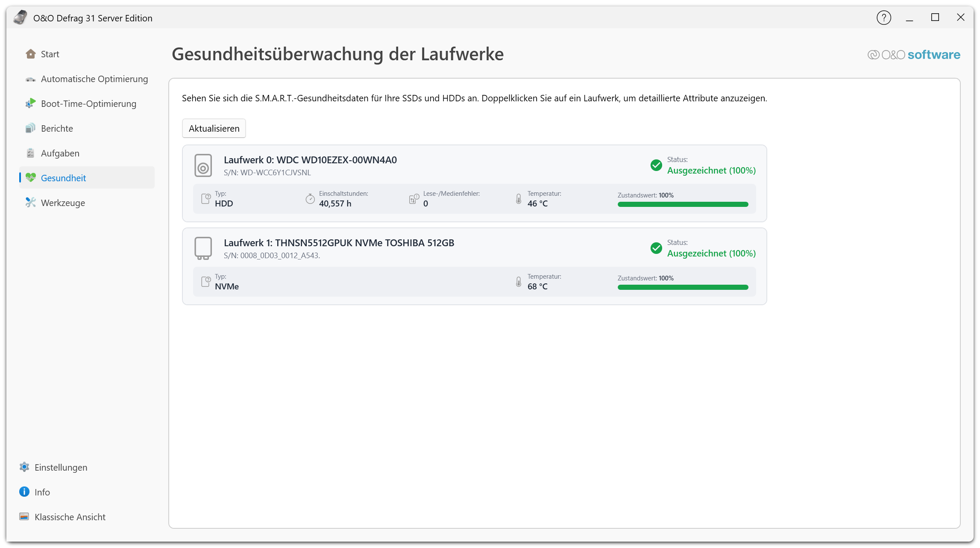
Task: Close the O&O Defrag window
Action: tap(961, 18)
